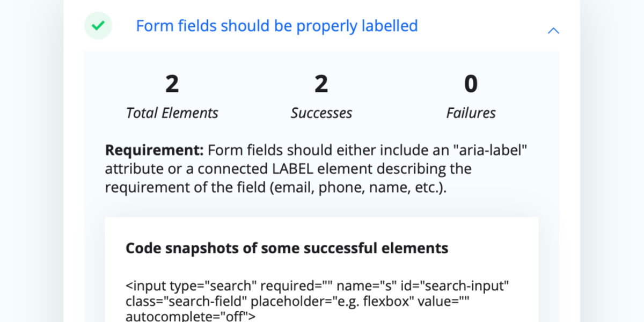The image size is (644, 322).
Task: Open the "Form fields should be properly labelled" heading
Action: pyautogui.click(x=276, y=26)
